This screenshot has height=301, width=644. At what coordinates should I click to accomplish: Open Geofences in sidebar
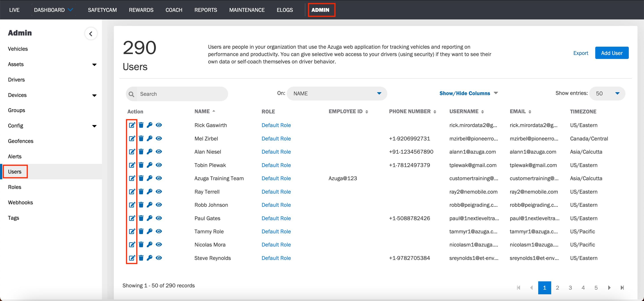pos(21,141)
